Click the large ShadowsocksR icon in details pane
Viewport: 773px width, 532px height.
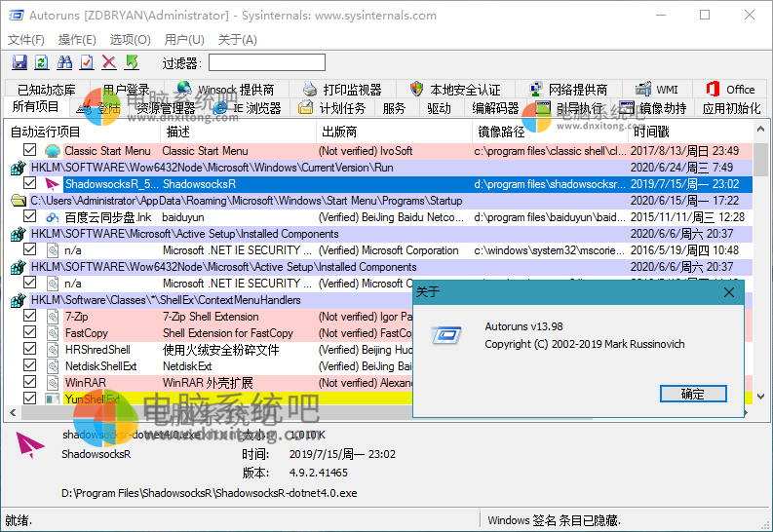30,445
